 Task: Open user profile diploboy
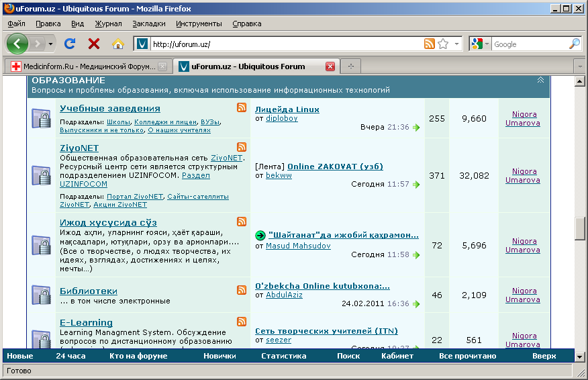coord(282,118)
